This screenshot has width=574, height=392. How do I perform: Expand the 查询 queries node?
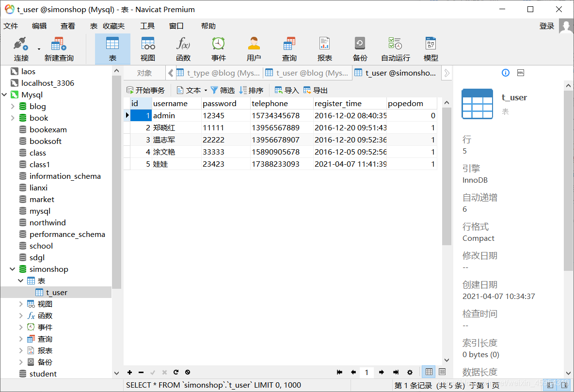pos(21,339)
